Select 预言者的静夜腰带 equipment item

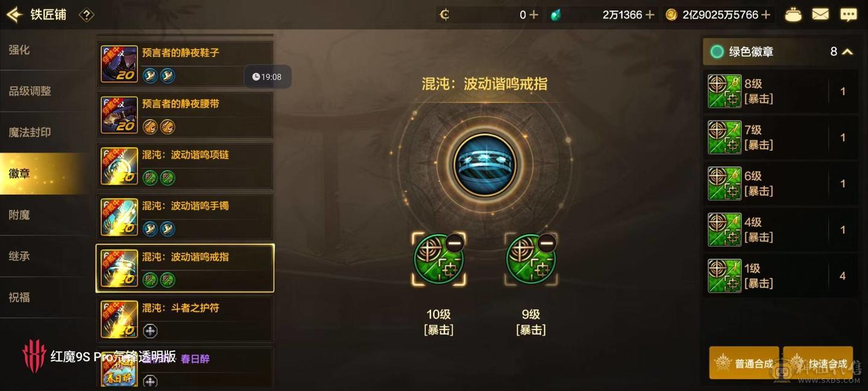185,115
